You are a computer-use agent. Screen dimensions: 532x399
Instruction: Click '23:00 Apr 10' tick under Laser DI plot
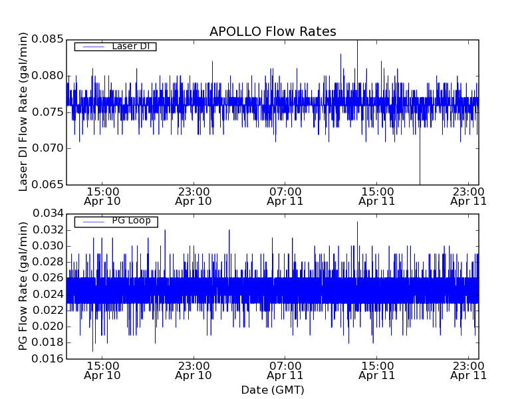coord(194,196)
